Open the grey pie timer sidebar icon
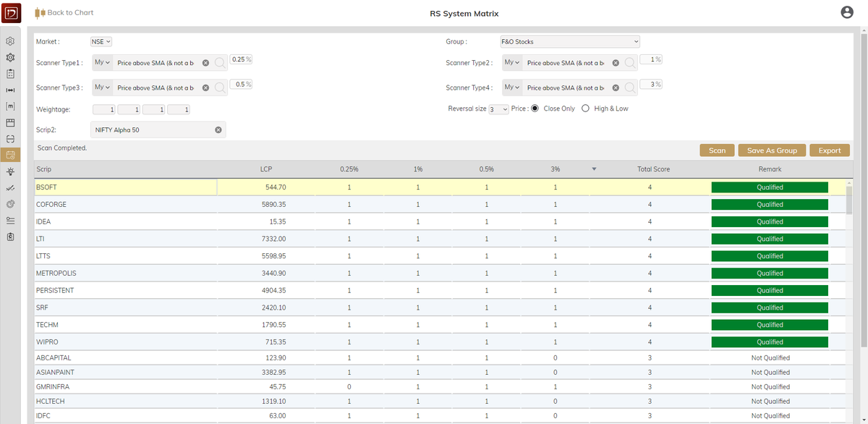This screenshot has height=424, width=868. (x=11, y=204)
